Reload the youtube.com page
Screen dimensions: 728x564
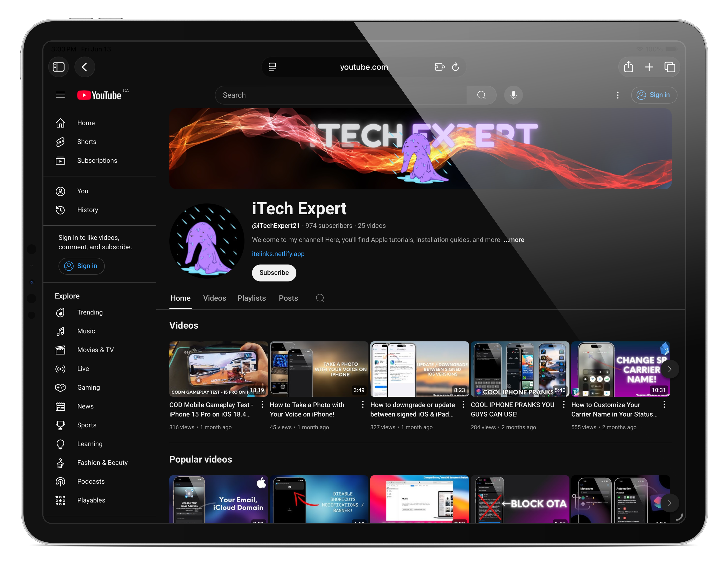[x=455, y=67]
